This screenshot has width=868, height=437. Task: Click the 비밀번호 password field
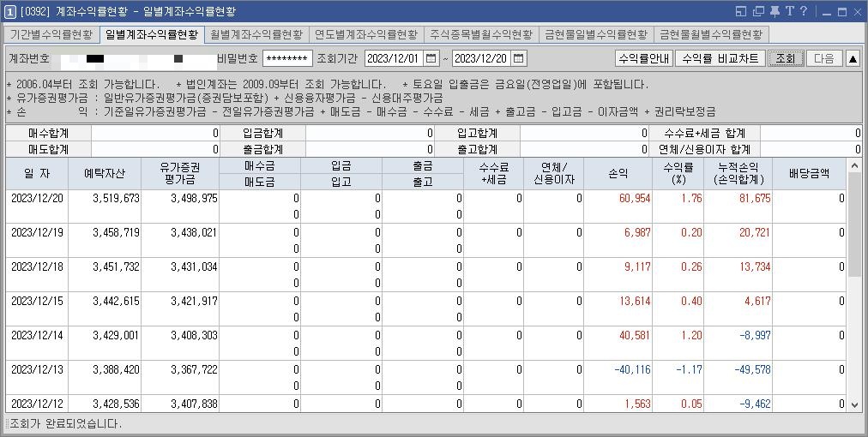pos(287,58)
